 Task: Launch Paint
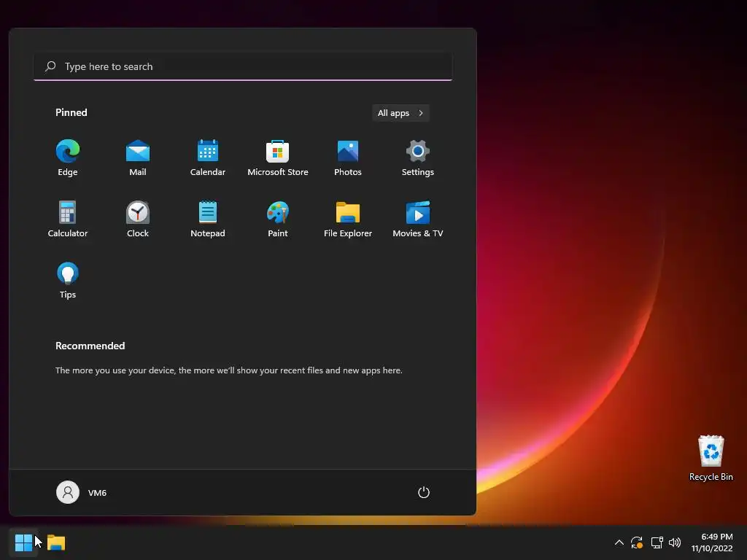click(x=278, y=219)
